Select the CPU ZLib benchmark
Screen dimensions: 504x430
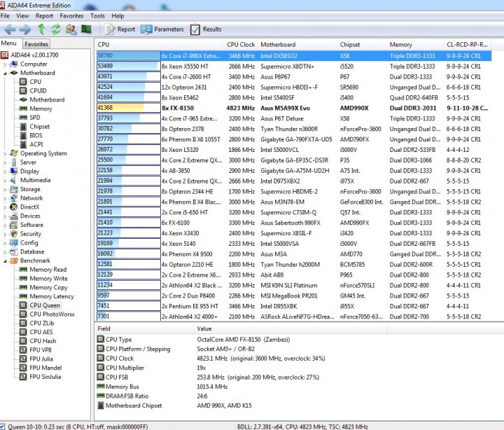[x=42, y=324]
